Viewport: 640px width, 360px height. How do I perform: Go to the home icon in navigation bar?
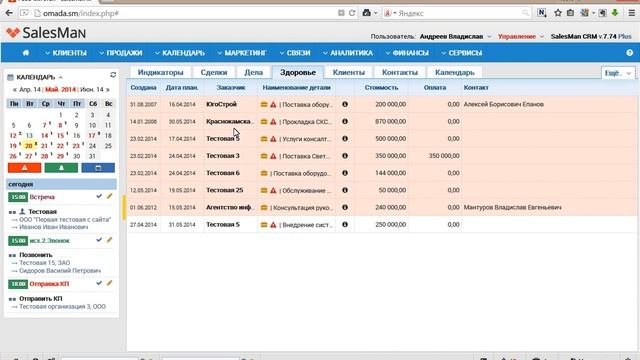26,53
